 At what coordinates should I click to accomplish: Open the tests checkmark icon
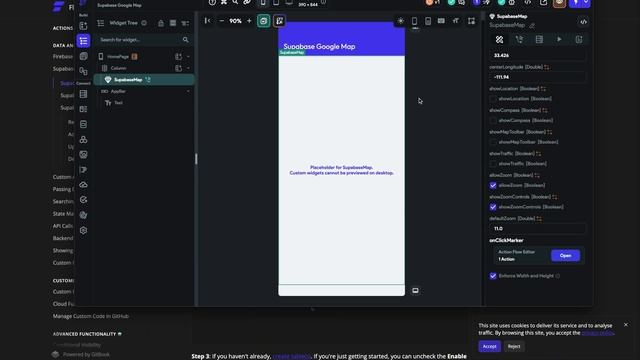pos(83,200)
